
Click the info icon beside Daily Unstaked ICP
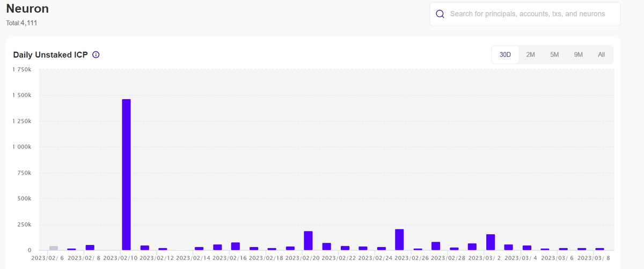click(96, 55)
